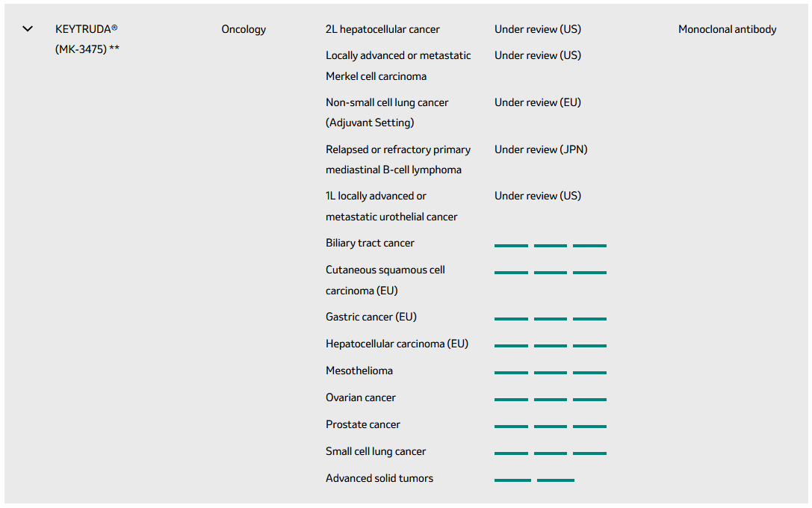Select the Oncology therapeutic area label
This screenshot has width=812, height=508.
244,29
